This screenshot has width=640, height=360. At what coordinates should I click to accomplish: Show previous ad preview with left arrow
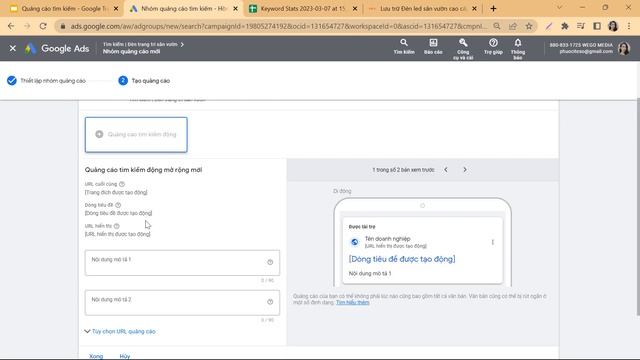coord(446,169)
